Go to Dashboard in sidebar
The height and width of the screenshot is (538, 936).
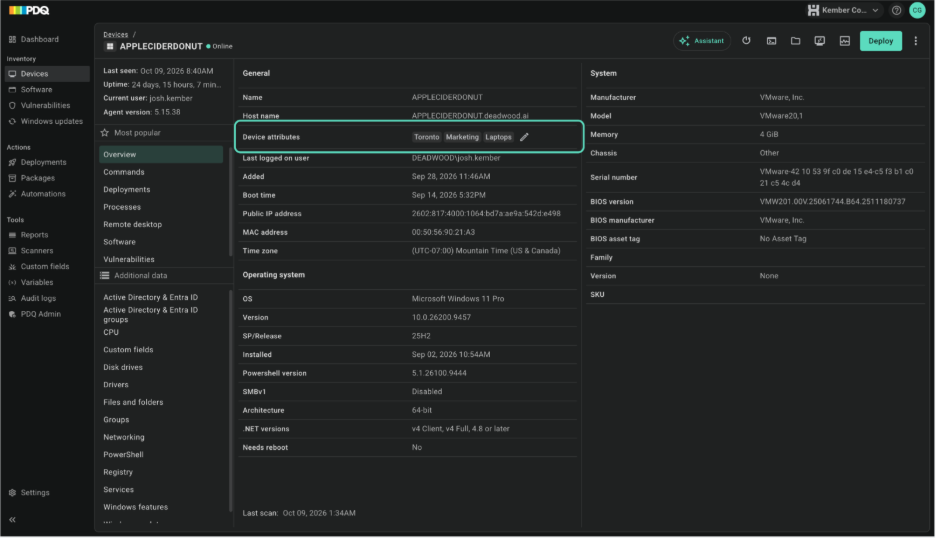coord(39,39)
